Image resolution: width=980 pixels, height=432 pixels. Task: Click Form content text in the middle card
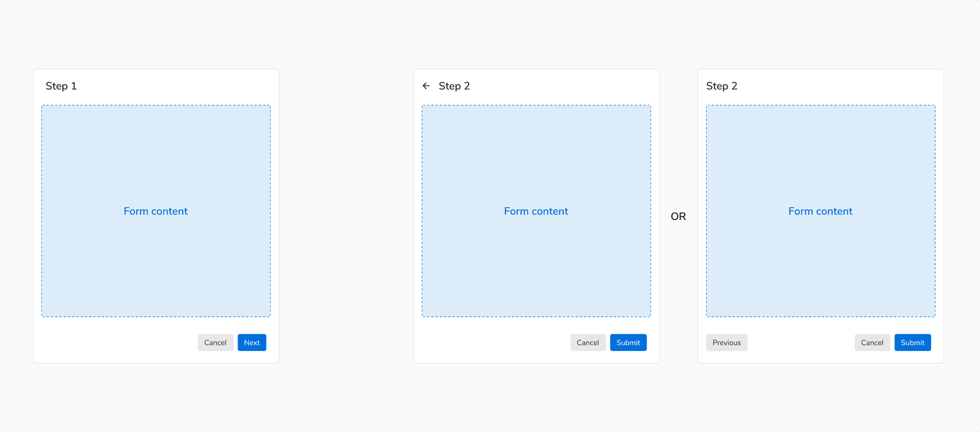pyautogui.click(x=536, y=211)
